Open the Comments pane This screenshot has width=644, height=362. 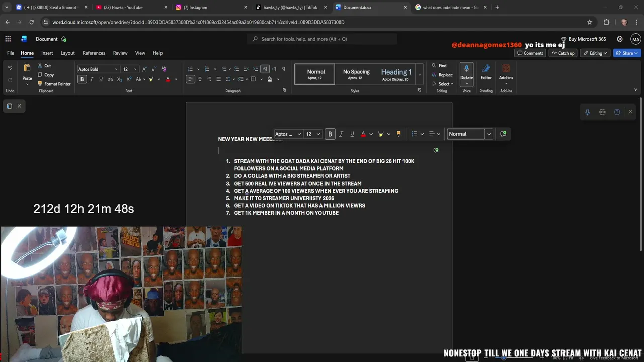[x=530, y=53]
